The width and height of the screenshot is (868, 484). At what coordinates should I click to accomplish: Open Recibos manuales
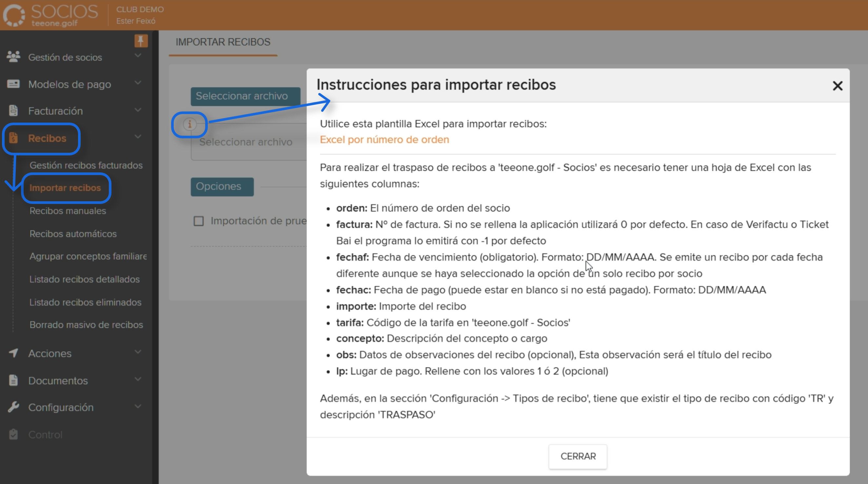[x=68, y=210]
